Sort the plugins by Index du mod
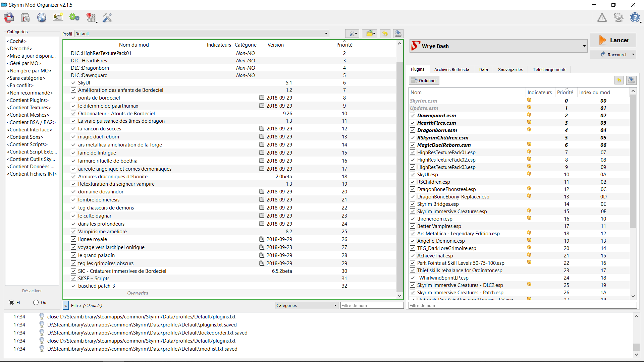 (x=594, y=93)
